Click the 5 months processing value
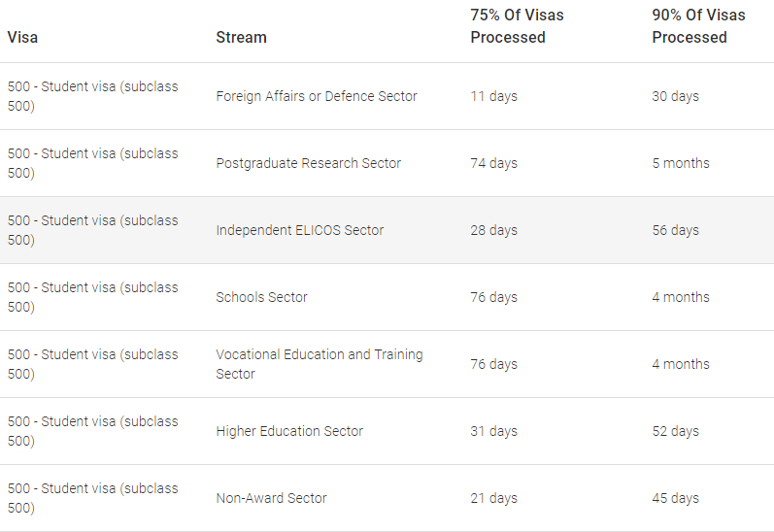Viewport: 774px width, 532px height. click(x=681, y=163)
